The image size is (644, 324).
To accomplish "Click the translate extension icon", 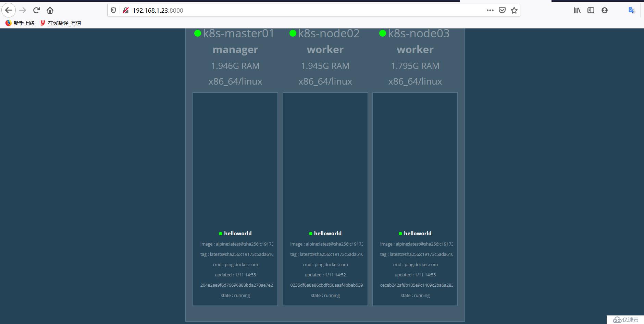I will click(x=632, y=10).
